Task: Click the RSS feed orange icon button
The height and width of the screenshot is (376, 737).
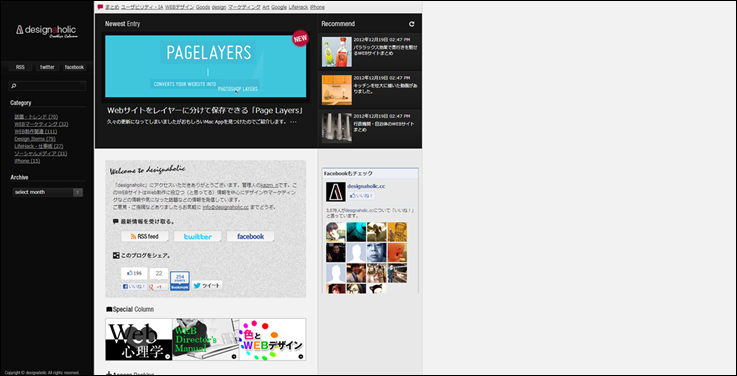Action: click(x=145, y=236)
